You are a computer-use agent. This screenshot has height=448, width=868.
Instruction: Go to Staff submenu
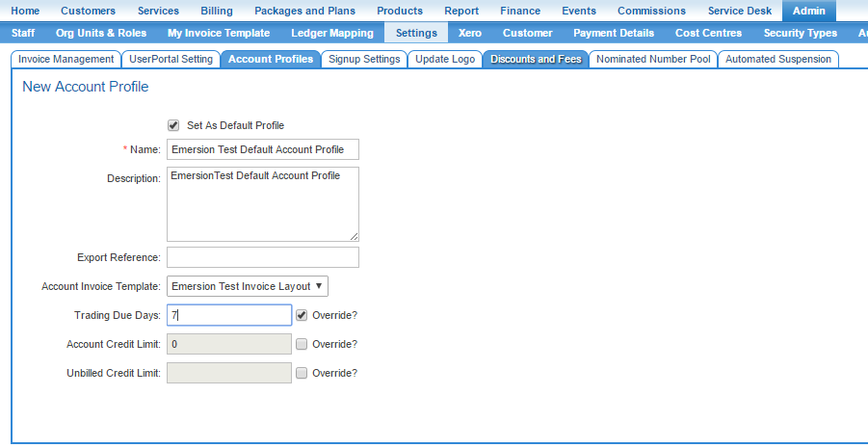pyautogui.click(x=23, y=33)
